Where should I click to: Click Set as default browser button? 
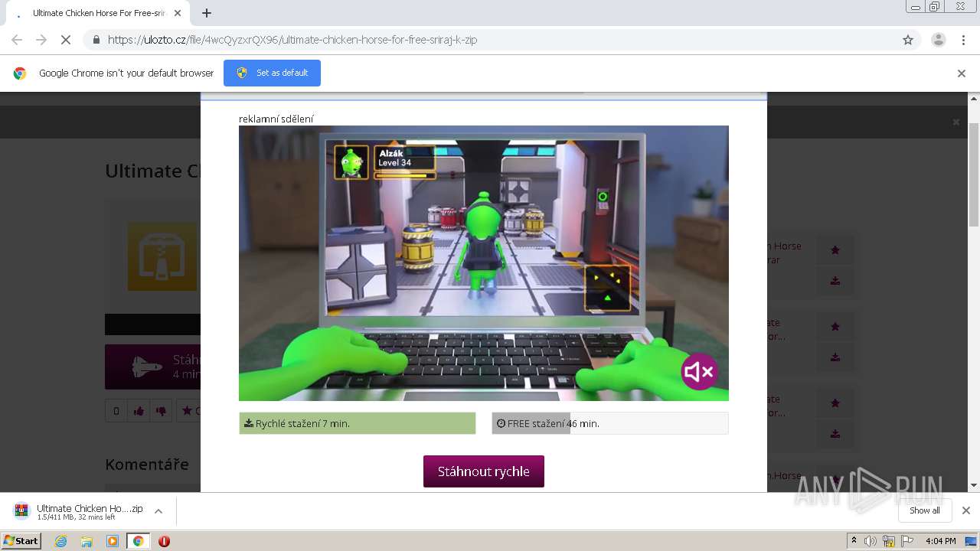coord(272,73)
